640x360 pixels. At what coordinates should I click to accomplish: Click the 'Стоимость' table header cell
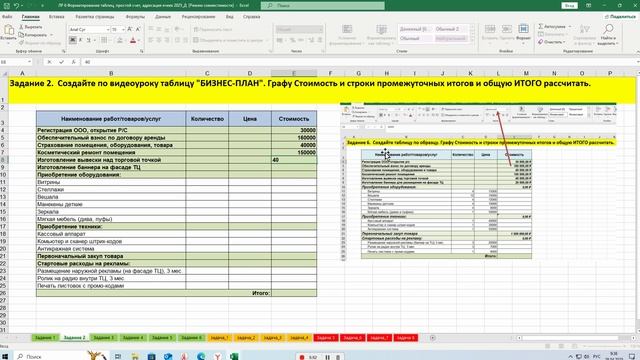coord(293,119)
